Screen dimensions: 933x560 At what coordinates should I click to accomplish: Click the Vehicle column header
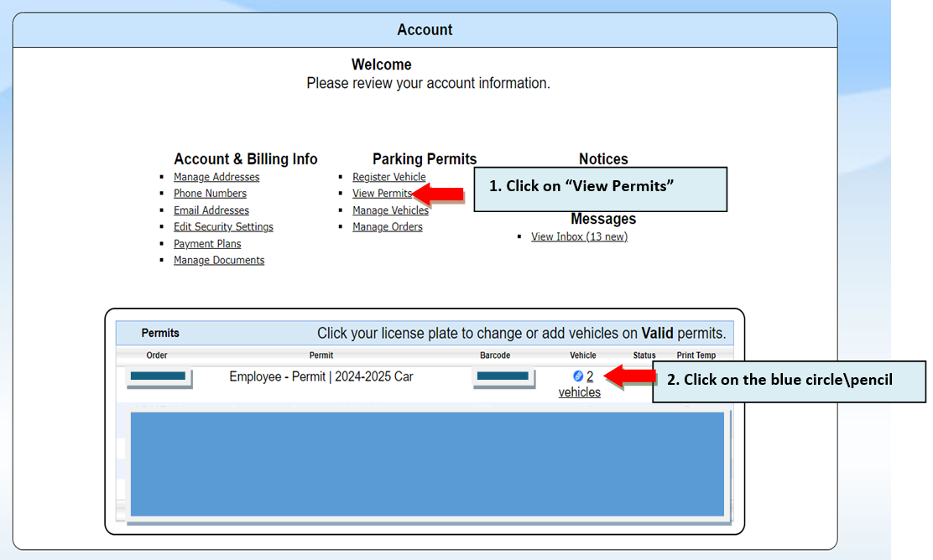[x=582, y=355]
